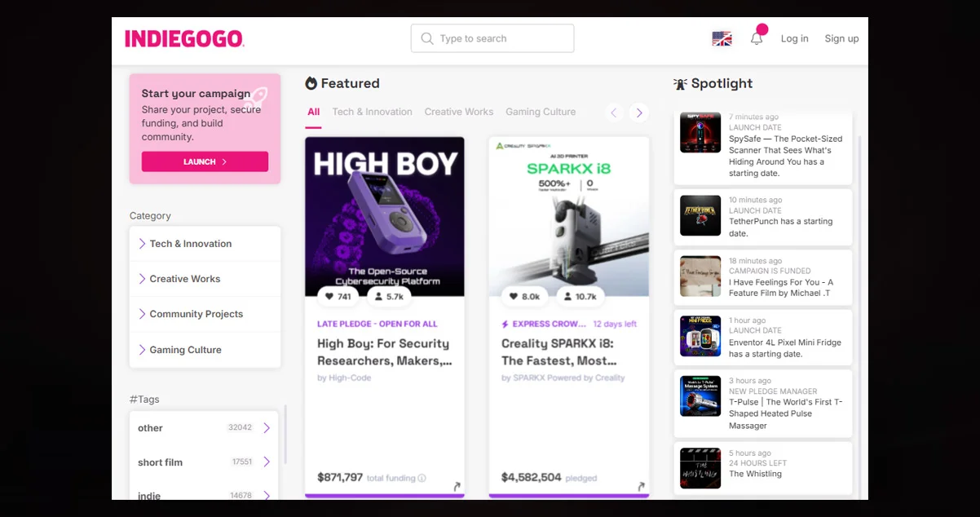The height and width of the screenshot is (517, 980).
Task: Click the LAUNCH button
Action: pos(205,161)
